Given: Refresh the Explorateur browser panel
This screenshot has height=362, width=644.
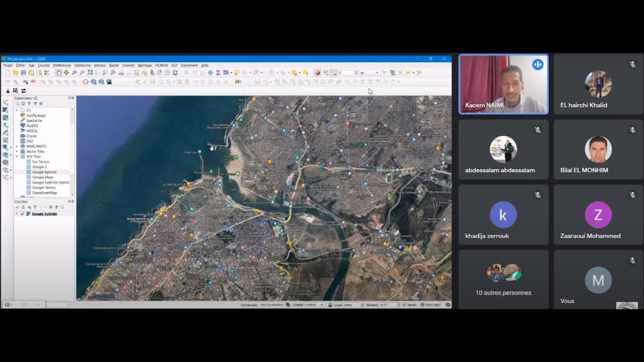Looking at the screenshot, I should (x=23, y=104).
